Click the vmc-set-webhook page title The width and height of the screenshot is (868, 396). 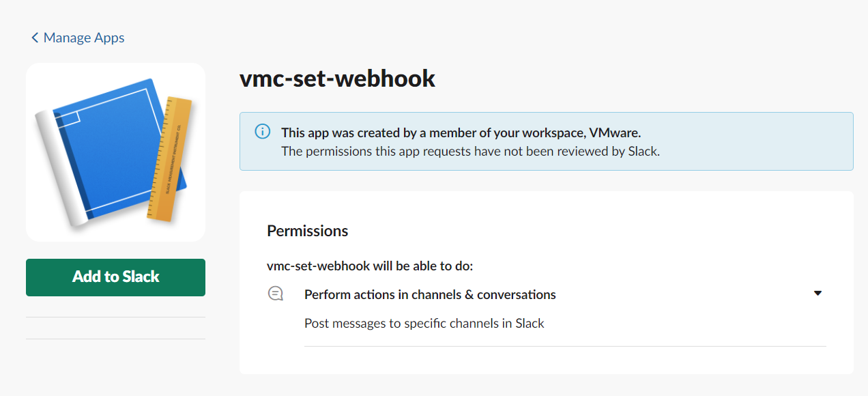[x=337, y=79]
